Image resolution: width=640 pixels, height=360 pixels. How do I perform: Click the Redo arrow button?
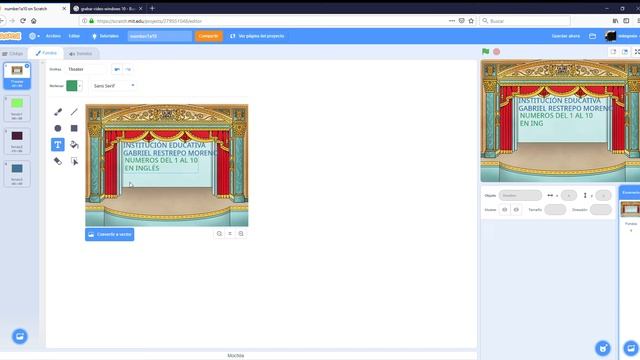[128, 69]
